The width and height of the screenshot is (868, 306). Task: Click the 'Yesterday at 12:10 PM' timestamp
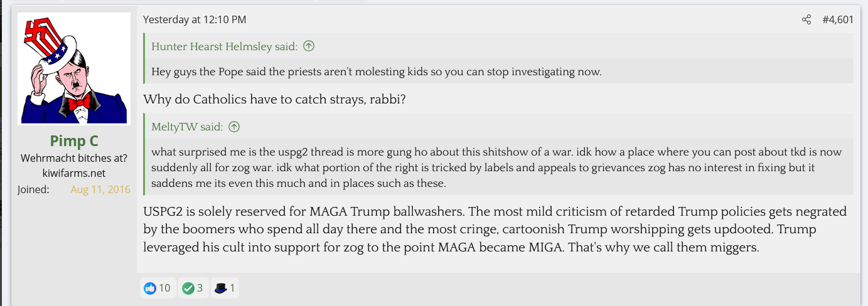(195, 20)
